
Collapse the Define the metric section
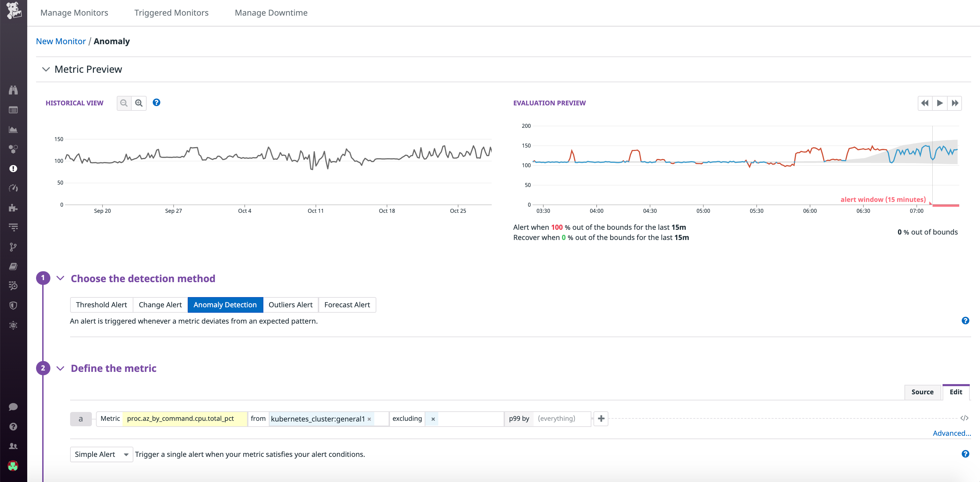[60, 368]
